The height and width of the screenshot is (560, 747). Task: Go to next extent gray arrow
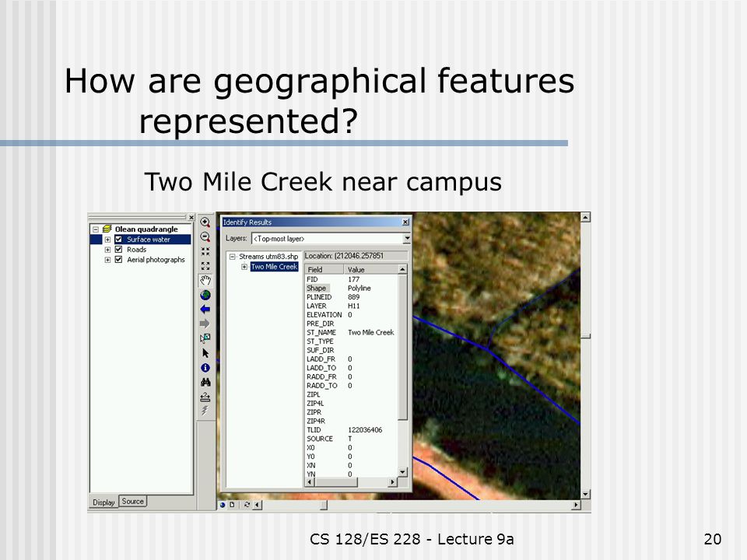click(205, 324)
